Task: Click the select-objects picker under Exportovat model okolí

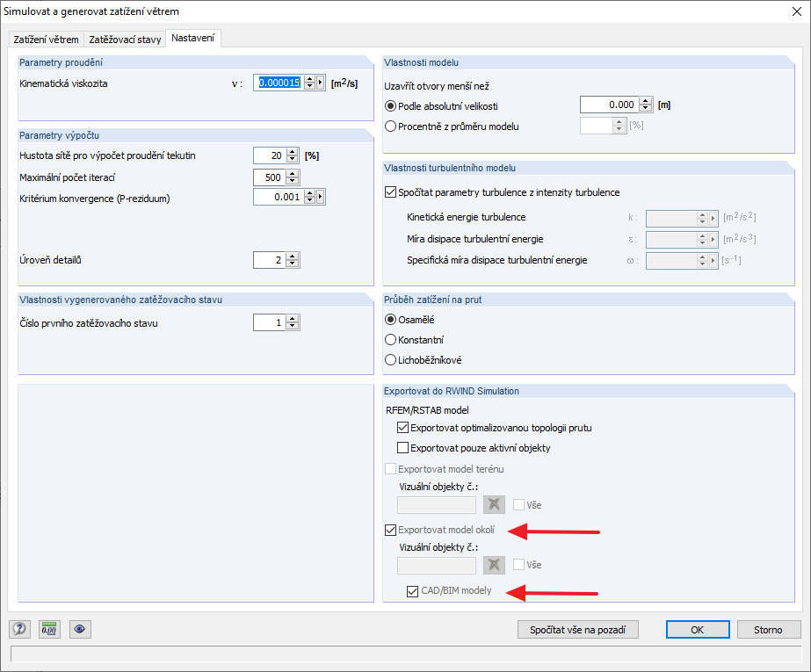Action: 494,564
